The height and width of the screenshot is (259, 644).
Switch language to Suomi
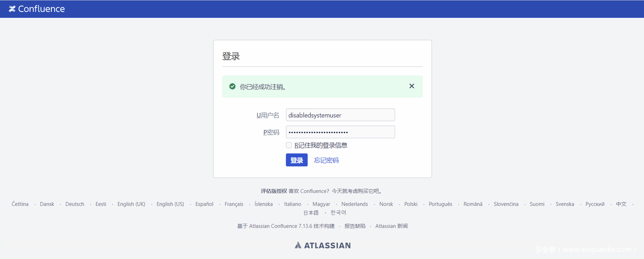point(537,204)
